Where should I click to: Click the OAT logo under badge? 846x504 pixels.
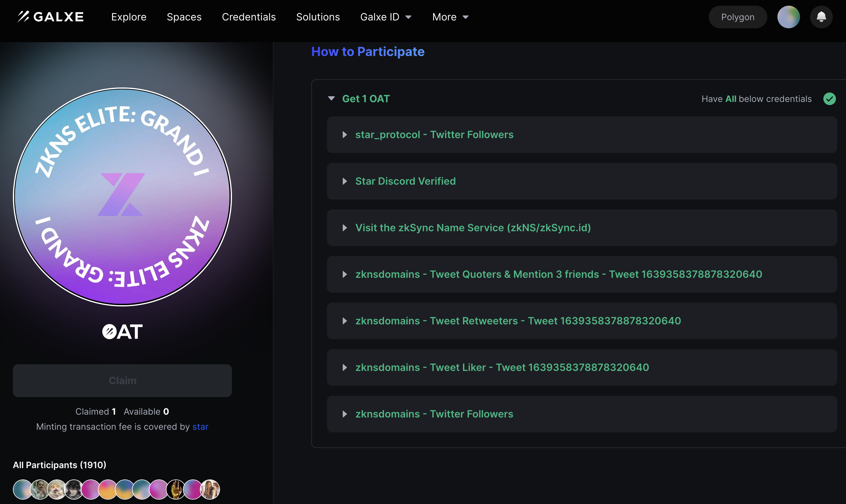coord(122,332)
